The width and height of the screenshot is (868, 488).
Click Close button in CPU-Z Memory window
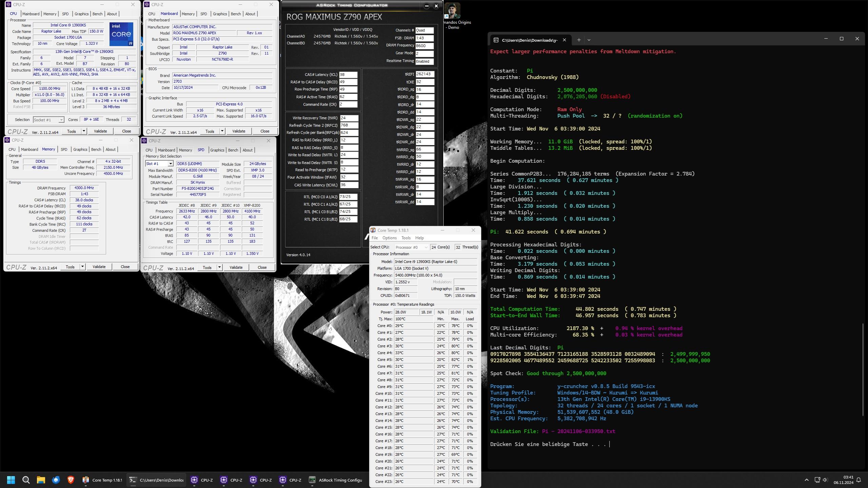(x=125, y=267)
